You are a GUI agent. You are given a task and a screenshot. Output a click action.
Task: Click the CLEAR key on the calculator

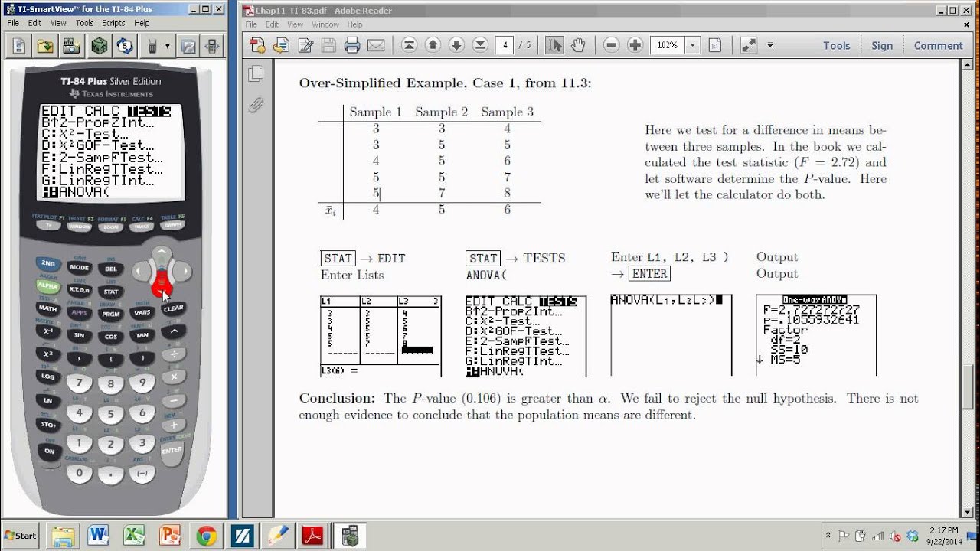point(173,308)
